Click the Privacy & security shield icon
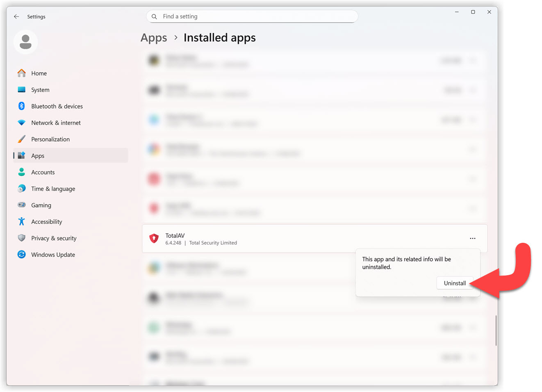The width and height of the screenshot is (542, 392). 22,238
